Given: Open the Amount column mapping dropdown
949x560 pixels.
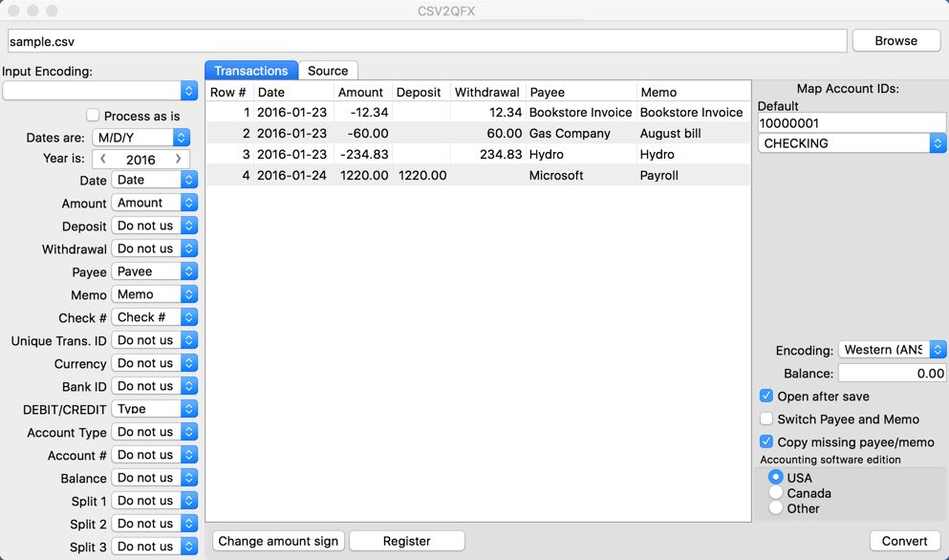Looking at the screenshot, I should (154, 203).
